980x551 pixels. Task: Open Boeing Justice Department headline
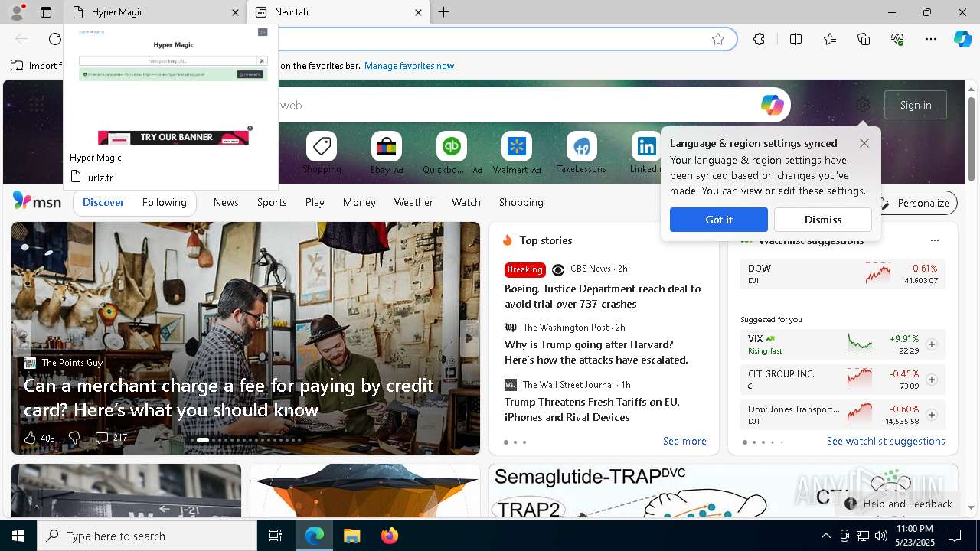pos(603,296)
